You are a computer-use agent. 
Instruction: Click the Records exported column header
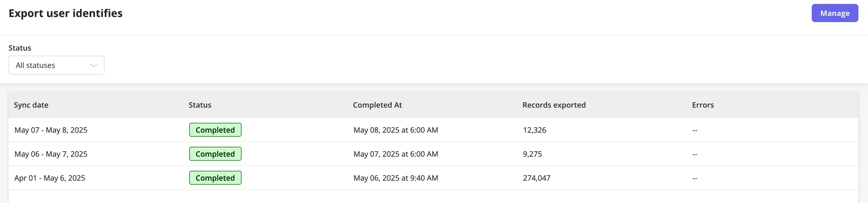[554, 105]
